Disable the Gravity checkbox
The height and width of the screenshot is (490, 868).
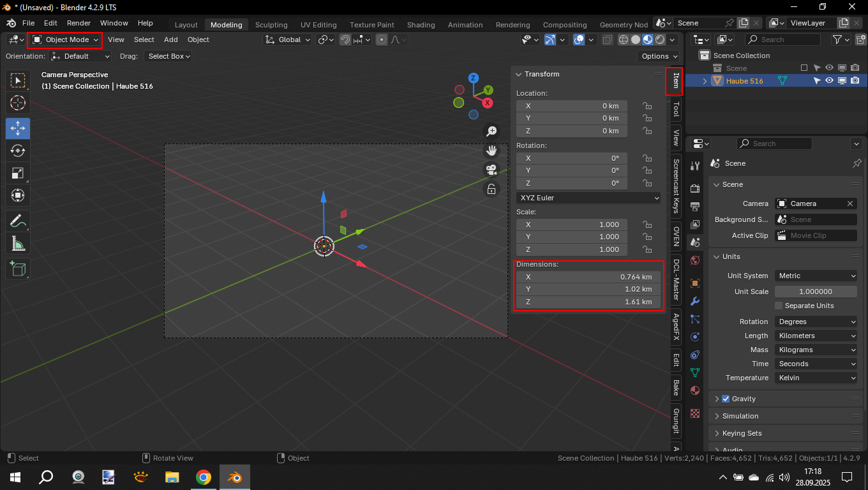click(726, 399)
